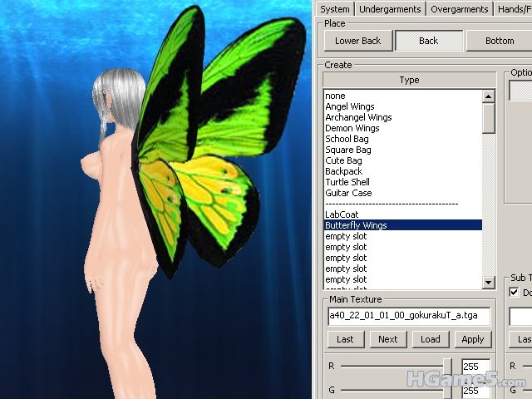The image size is (532, 399).
Task: Open the Undergarments tab
Action: pos(390,9)
